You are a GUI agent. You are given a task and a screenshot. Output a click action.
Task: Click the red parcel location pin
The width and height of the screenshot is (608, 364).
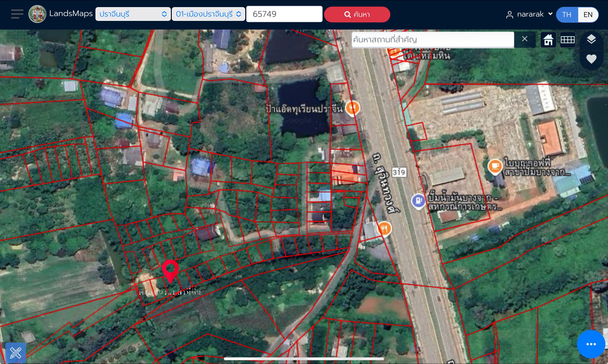coord(170,271)
